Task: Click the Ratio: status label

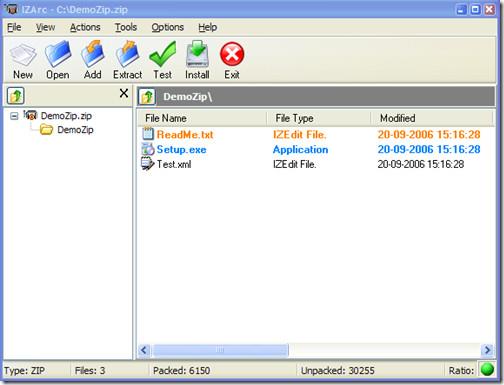Action: pos(461,370)
